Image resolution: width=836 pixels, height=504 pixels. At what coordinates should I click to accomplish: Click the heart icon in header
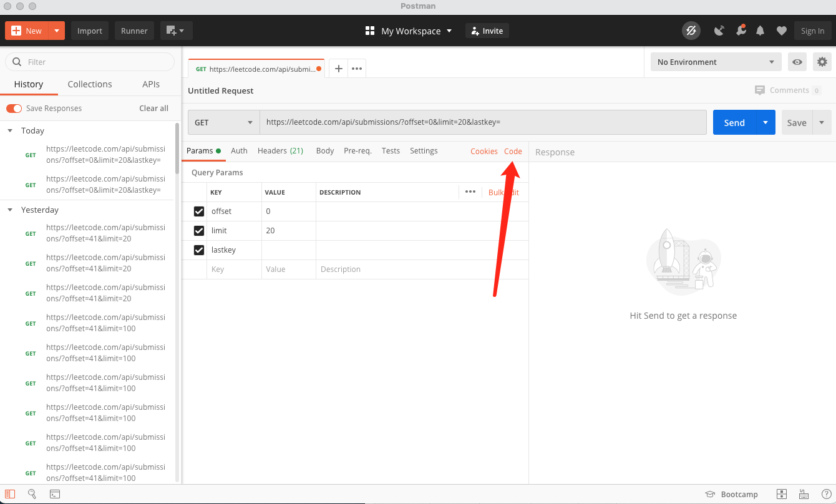click(x=781, y=31)
